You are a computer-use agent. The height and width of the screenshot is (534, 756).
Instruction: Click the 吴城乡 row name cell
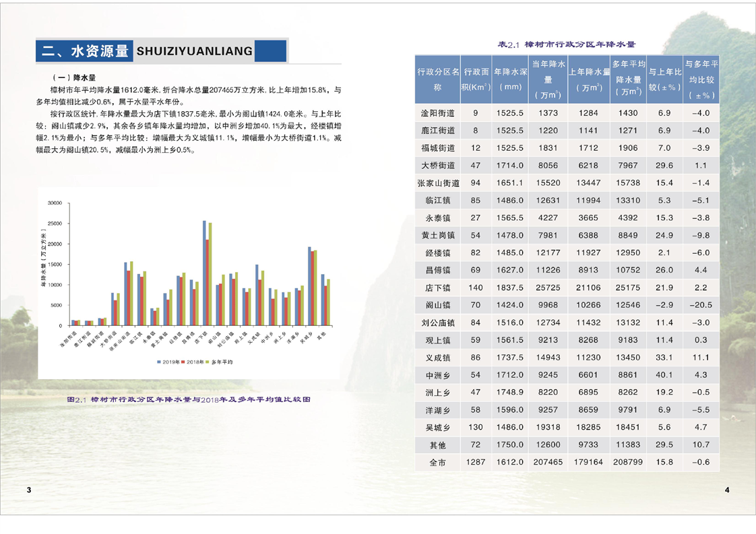click(x=438, y=427)
